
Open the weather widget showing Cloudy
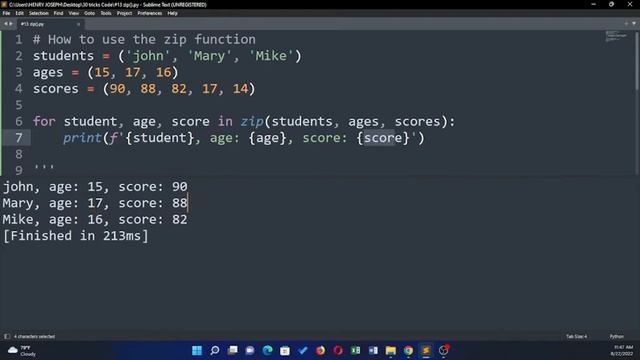pyautogui.click(x=22, y=351)
